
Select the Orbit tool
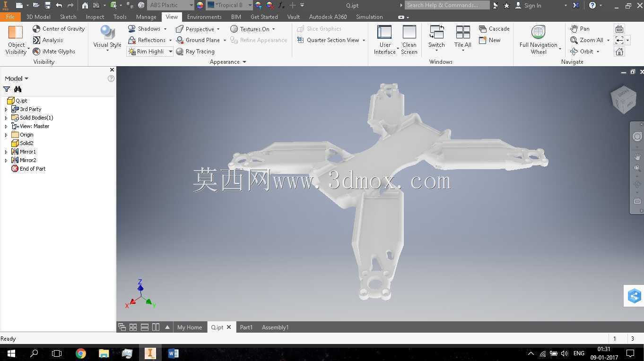tap(582, 52)
